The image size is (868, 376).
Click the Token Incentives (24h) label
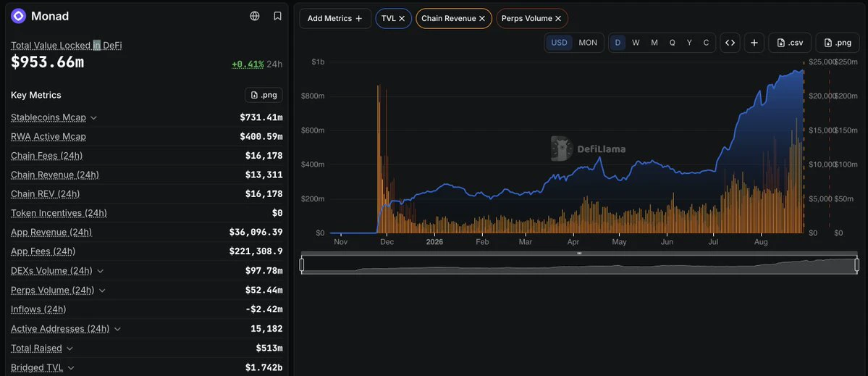click(x=59, y=213)
